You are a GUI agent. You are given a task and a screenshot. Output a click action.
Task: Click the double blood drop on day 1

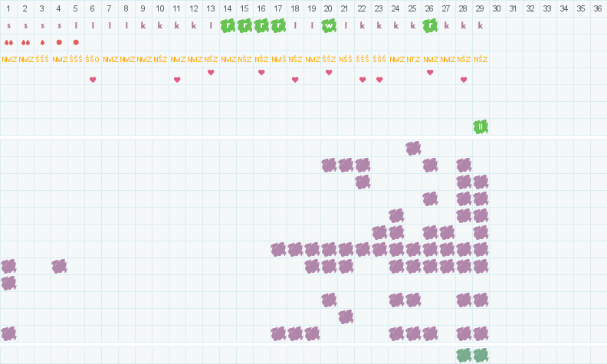(8, 42)
